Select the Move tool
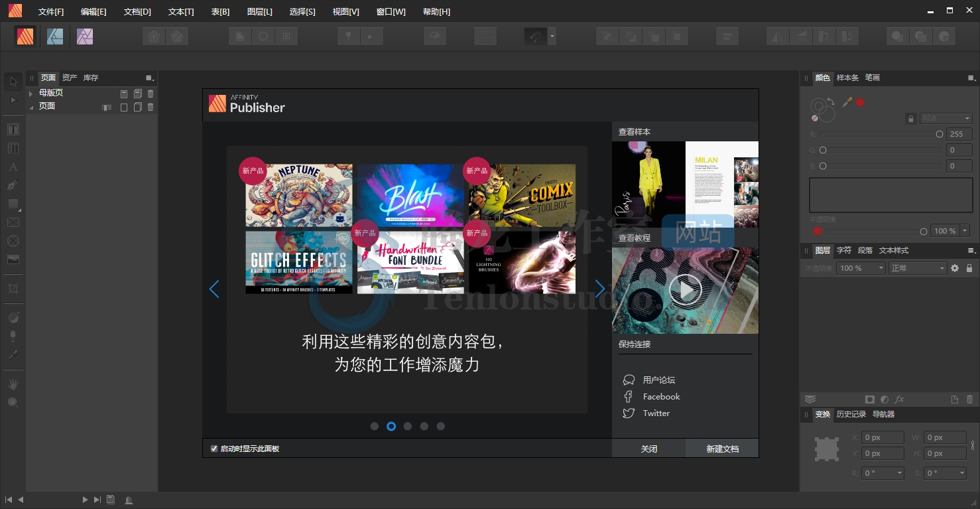Image resolution: width=980 pixels, height=509 pixels. [x=13, y=82]
